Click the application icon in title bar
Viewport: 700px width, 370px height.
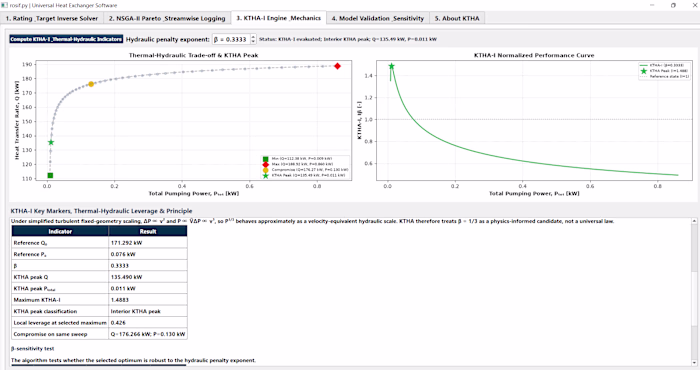[x=5, y=5]
